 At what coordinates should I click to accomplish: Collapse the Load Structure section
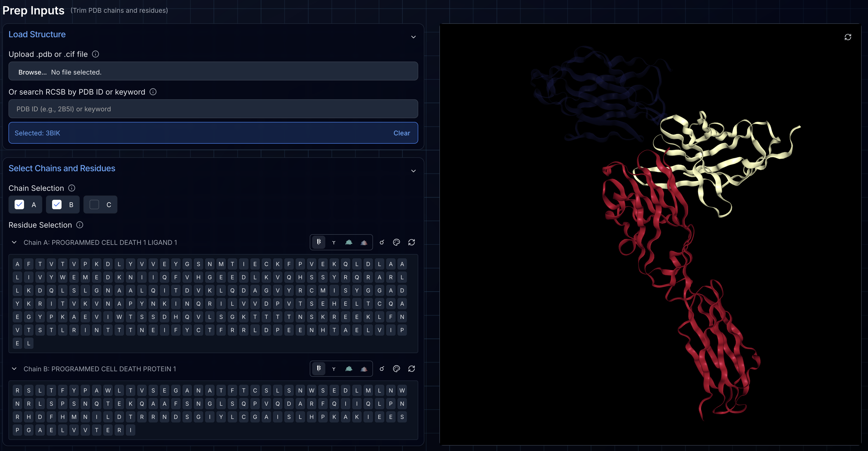click(x=413, y=37)
